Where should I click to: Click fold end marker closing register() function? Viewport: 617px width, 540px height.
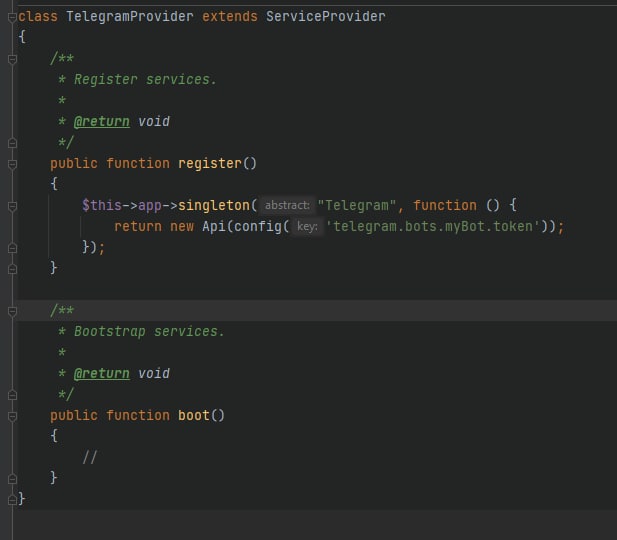click(12, 269)
